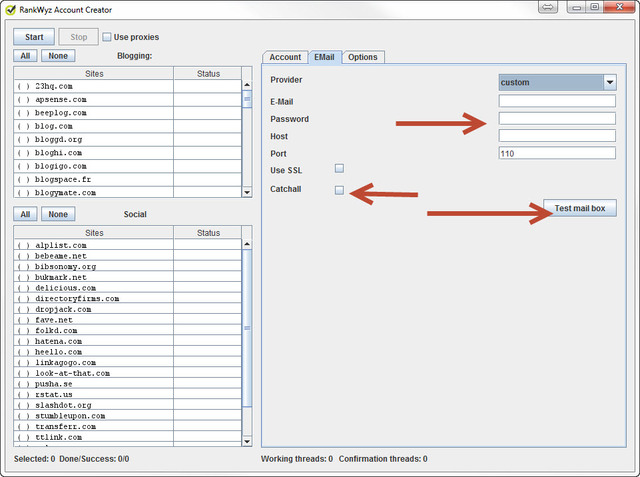The height and width of the screenshot is (477, 640).
Task: Toggle the blog.com site selection
Action: tap(24, 126)
